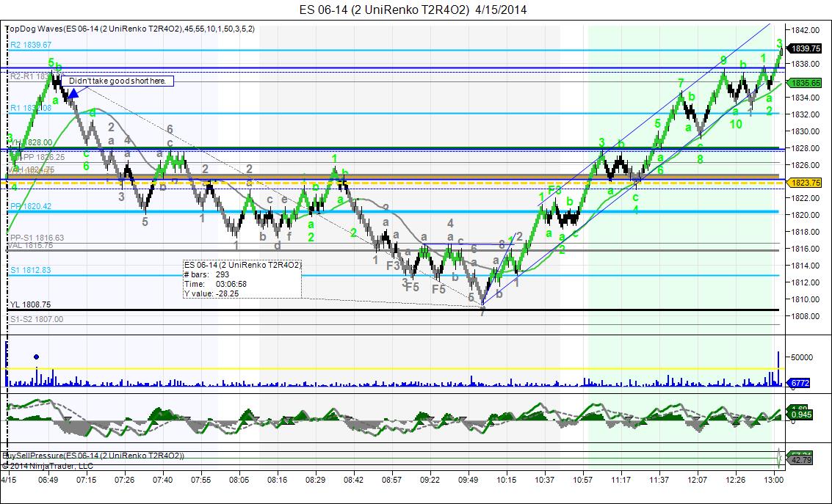Click the "Time: 03:06:58" line in info box
The image size is (832, 504).
[215, 284]
